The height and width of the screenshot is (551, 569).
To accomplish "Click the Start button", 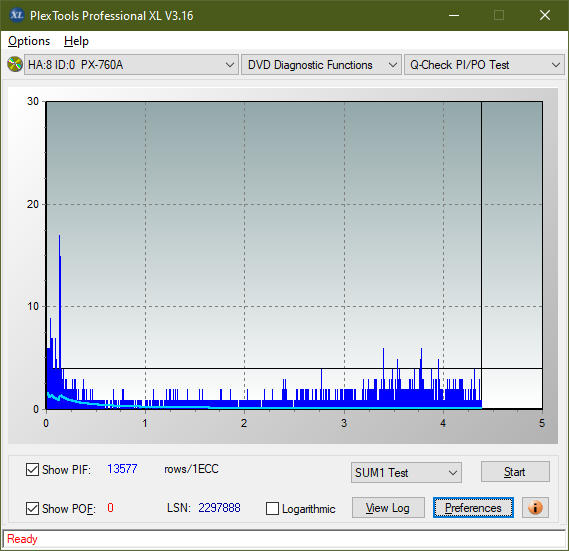I will 515,472.
